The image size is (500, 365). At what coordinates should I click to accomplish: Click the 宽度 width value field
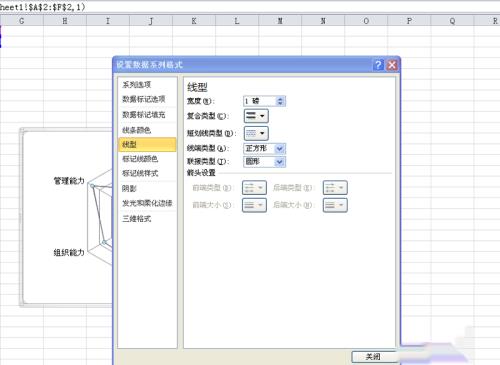(x=260, y=101)
